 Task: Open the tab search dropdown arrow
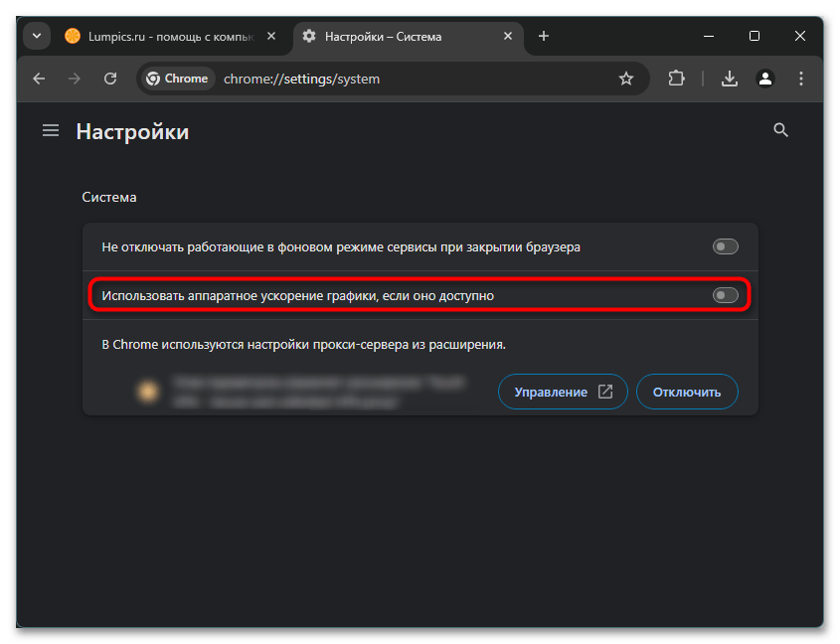click(37, 37)
